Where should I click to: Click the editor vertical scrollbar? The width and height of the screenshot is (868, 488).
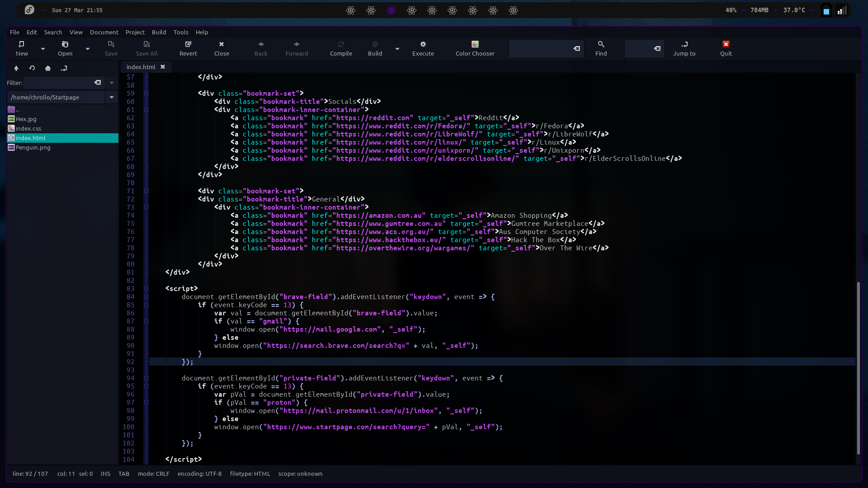point(858,368)
